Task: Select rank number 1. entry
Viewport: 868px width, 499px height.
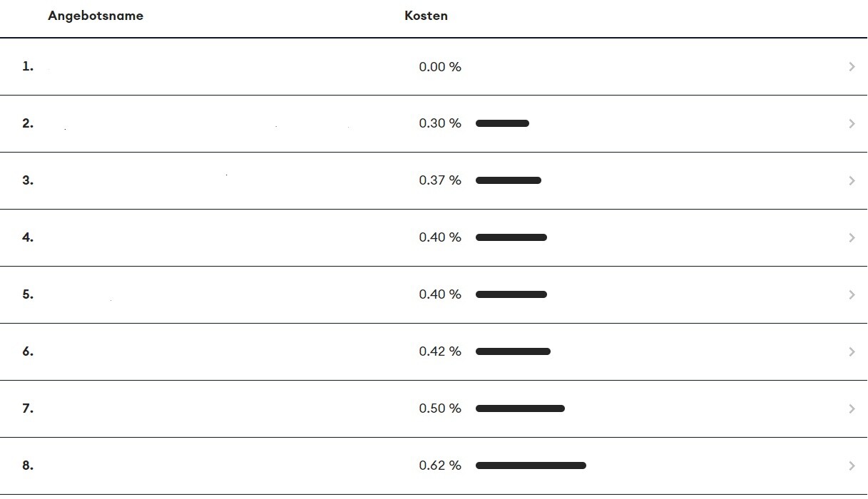Action: [28, 66]
